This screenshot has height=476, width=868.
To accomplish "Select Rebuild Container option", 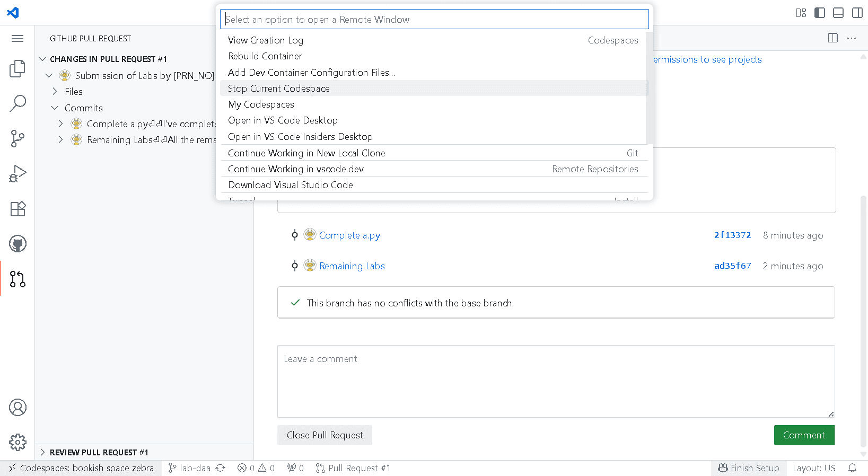I will (x=433, y=56).
